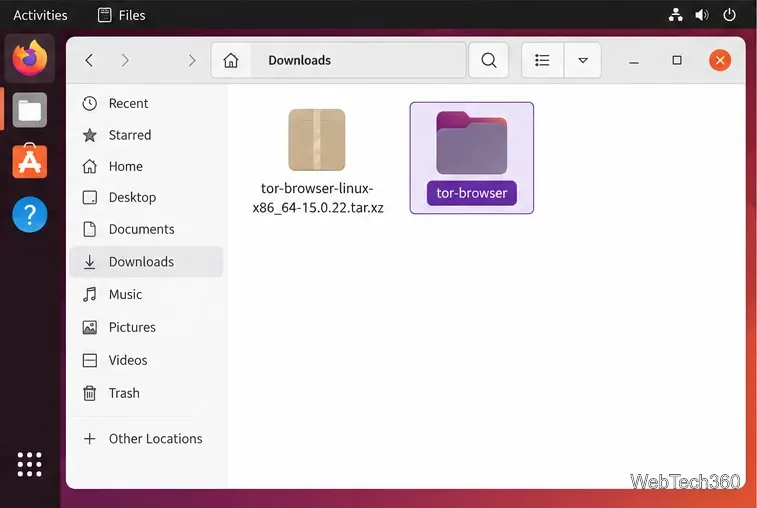The image size is (757, 508).
Task: Open Activities overview
Action: point(40,15)
